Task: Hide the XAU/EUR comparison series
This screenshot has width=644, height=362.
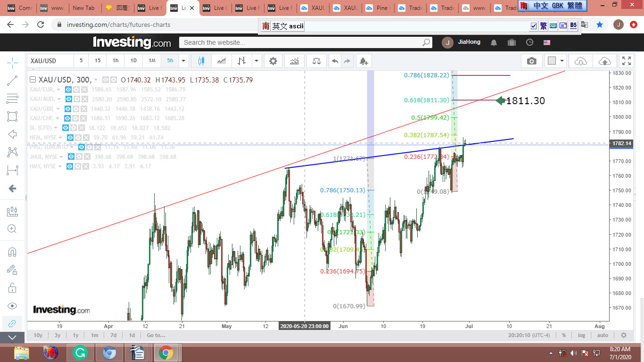Action: [68, 90]
